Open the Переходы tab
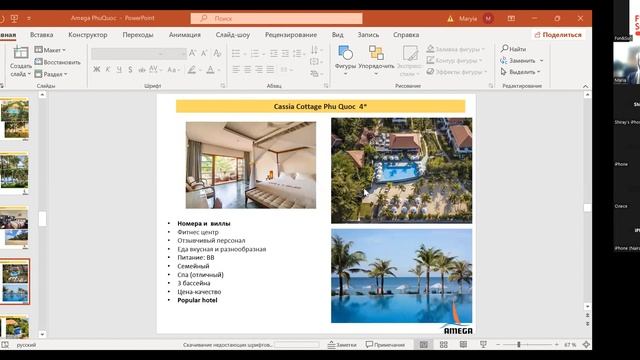The image size is (640, 360). click(x=138, y=35)
